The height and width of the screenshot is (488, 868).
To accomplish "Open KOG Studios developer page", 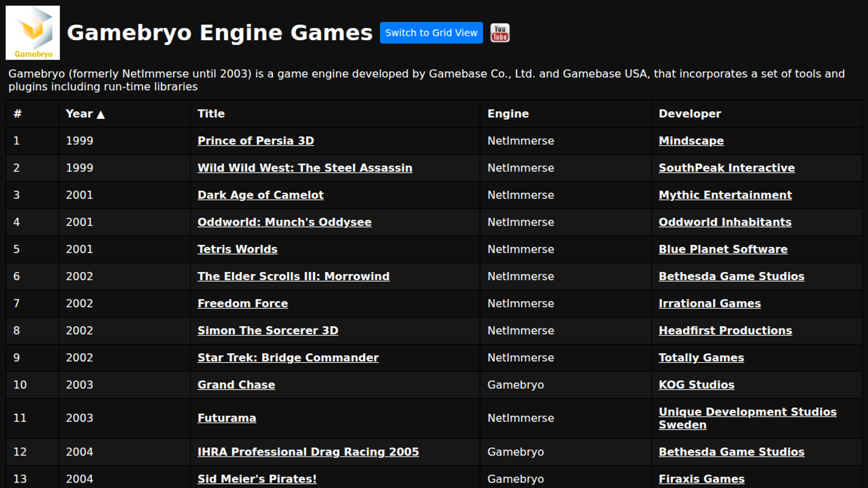I will (x=696, y=385).
